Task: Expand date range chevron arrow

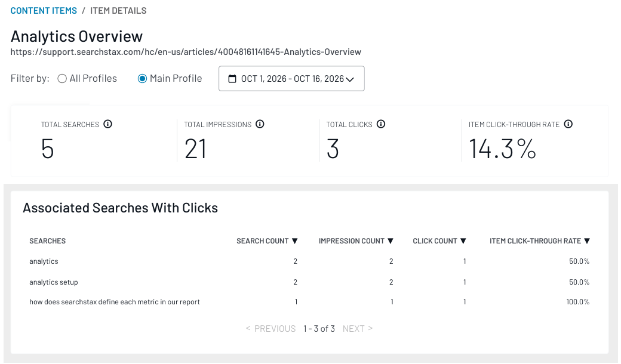Action: pyautogui.click(x=350, y=79)
